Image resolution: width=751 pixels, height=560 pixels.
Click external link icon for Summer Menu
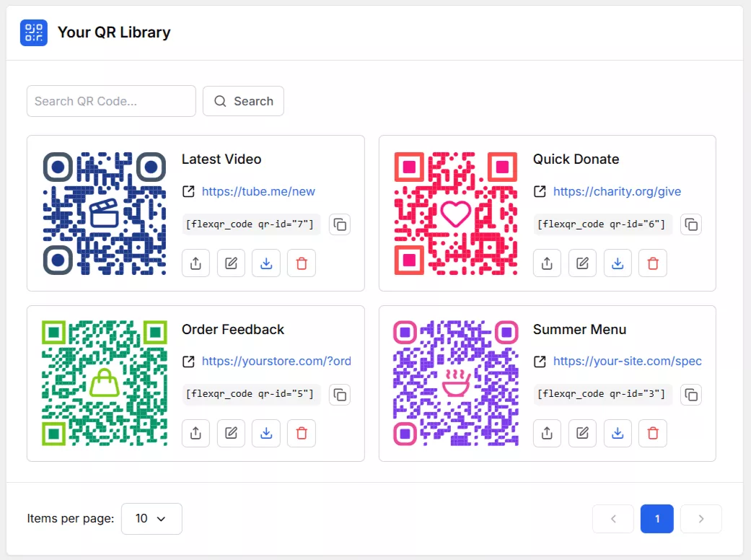click(x=540, y=362)
